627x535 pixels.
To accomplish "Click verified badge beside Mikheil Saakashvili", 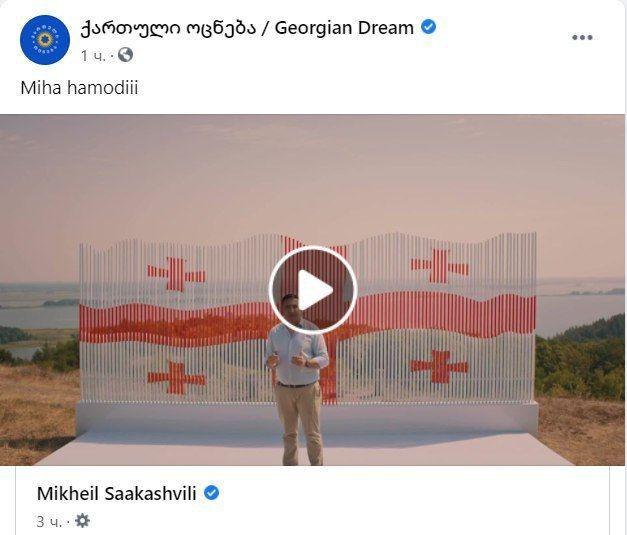I will tap(212, 493).
